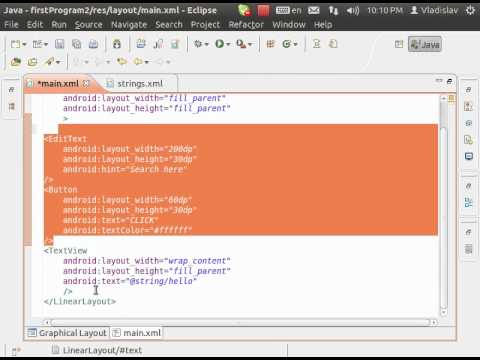480x360 pixels.
Task: Open the mail envelope indicator
Action: [314, 11]
